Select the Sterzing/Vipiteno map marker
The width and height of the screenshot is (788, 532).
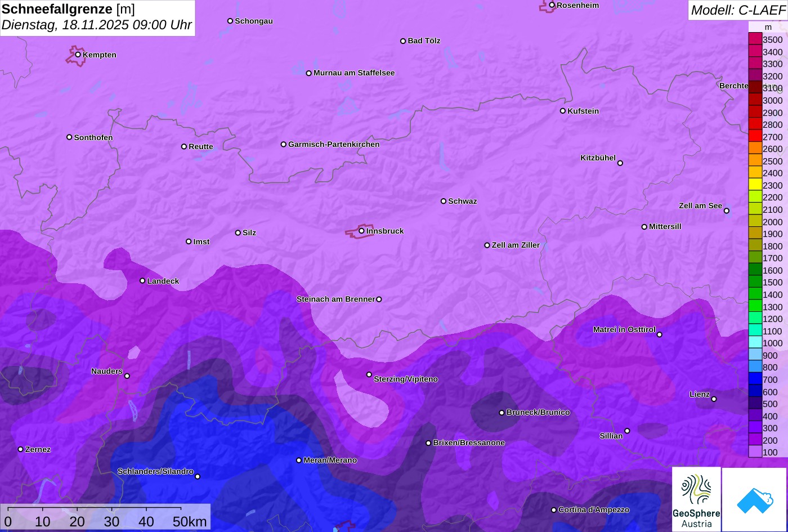coord(369,374)
